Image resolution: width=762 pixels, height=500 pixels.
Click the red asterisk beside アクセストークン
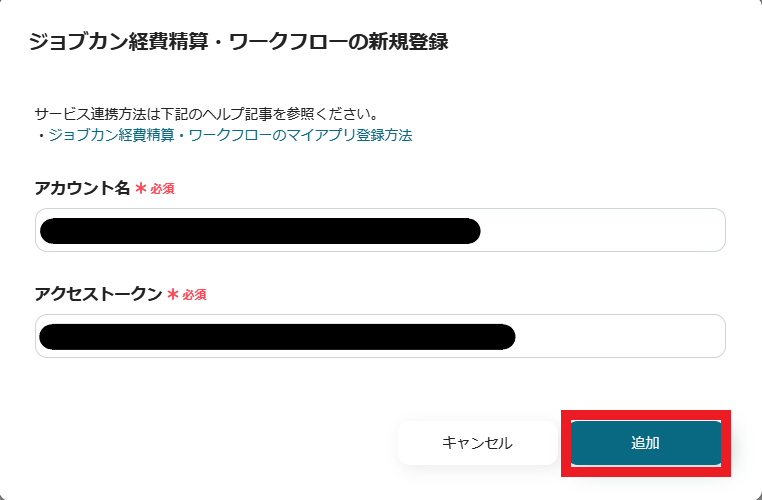173,294
